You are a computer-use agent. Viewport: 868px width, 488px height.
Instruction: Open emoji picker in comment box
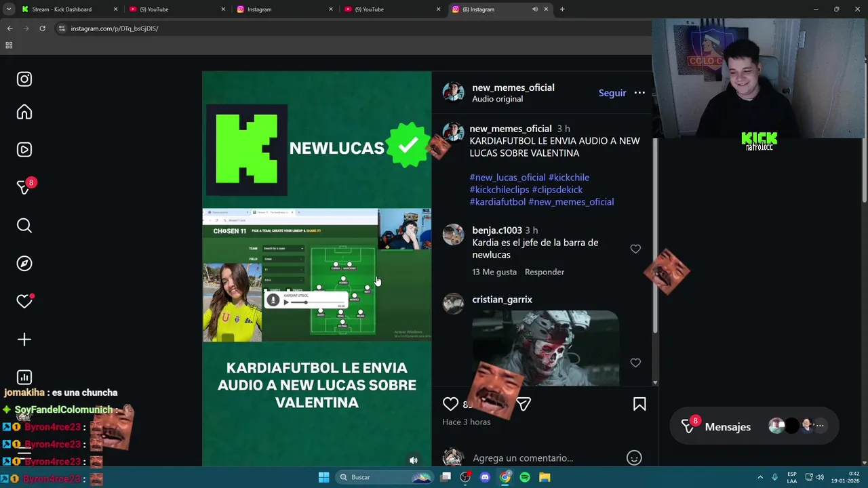tap(634, 458)
